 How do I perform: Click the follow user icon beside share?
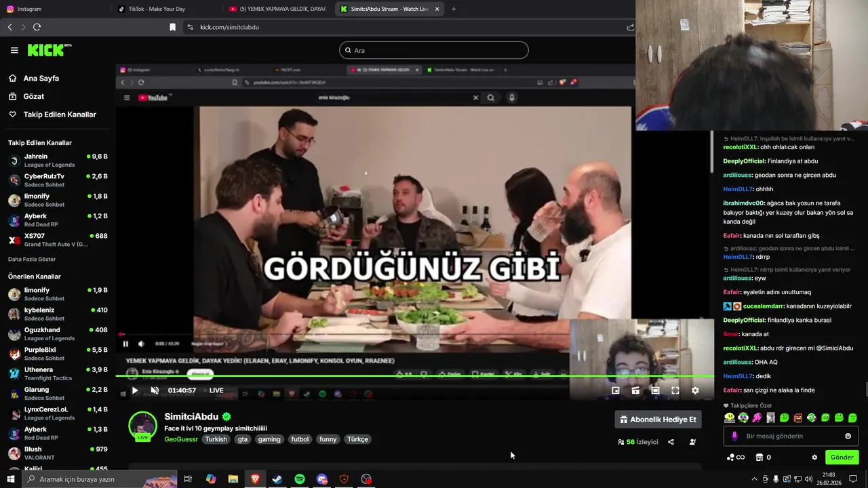692,442
